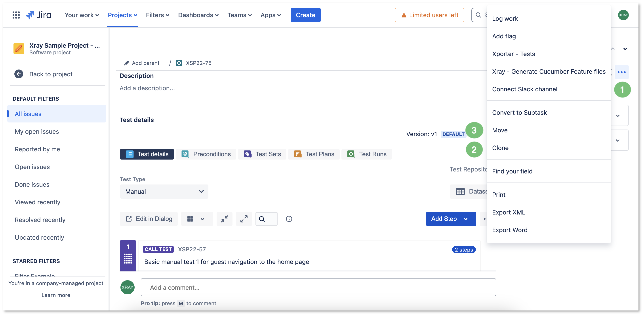Image resolution: width=644 pixels, height=316 pixels.
Task: Open the grid view layout dropdown
Action: click(x=197, y=219)
